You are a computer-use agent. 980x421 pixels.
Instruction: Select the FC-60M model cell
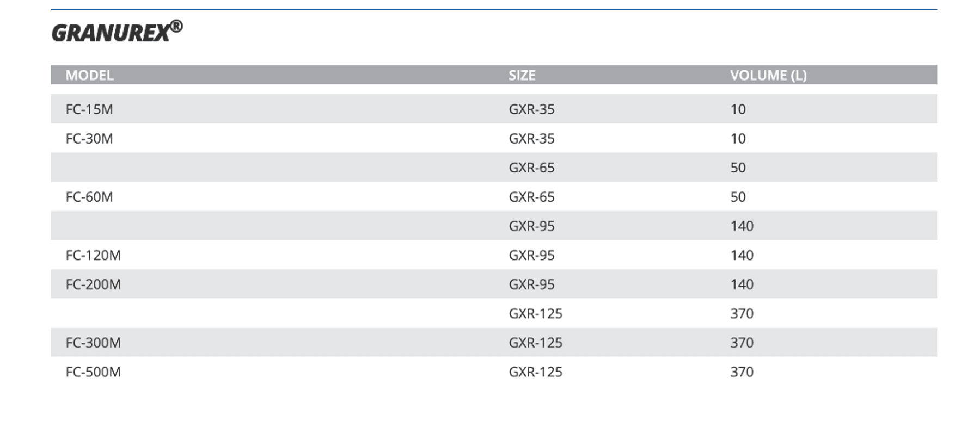89,197
